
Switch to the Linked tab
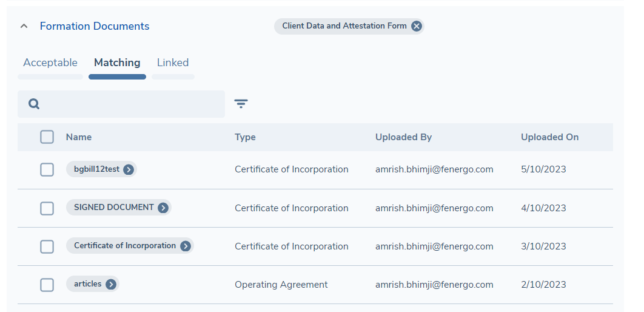[173, 63]
